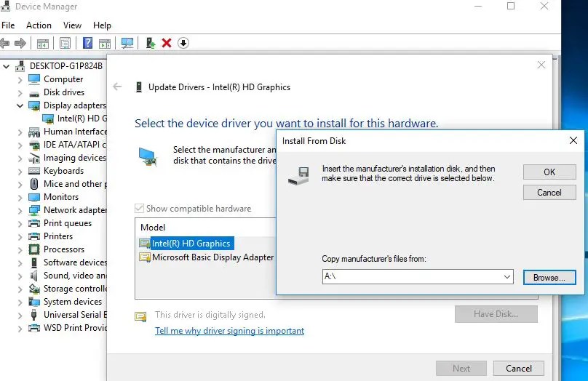Click the red X Uninstall device icon

coord(167,43)
